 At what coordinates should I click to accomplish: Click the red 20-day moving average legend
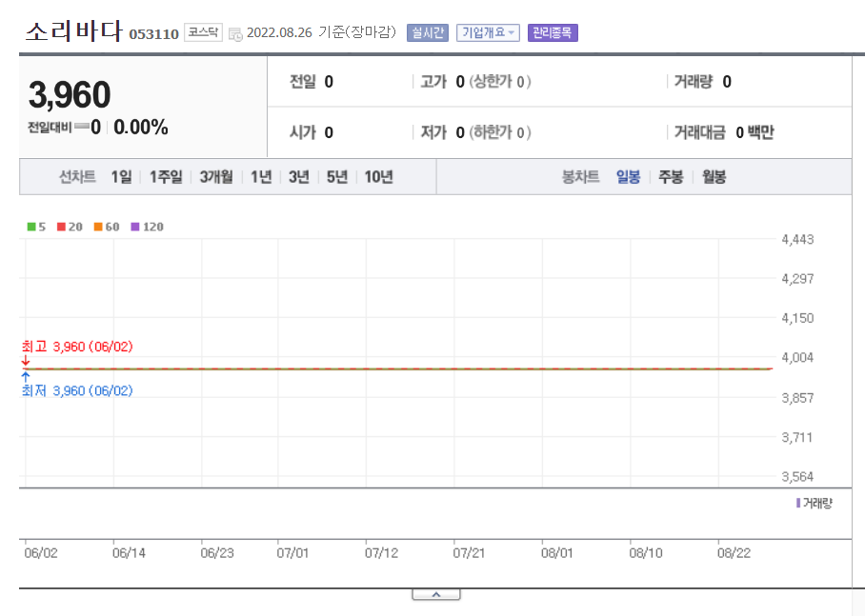coord(70,227)
